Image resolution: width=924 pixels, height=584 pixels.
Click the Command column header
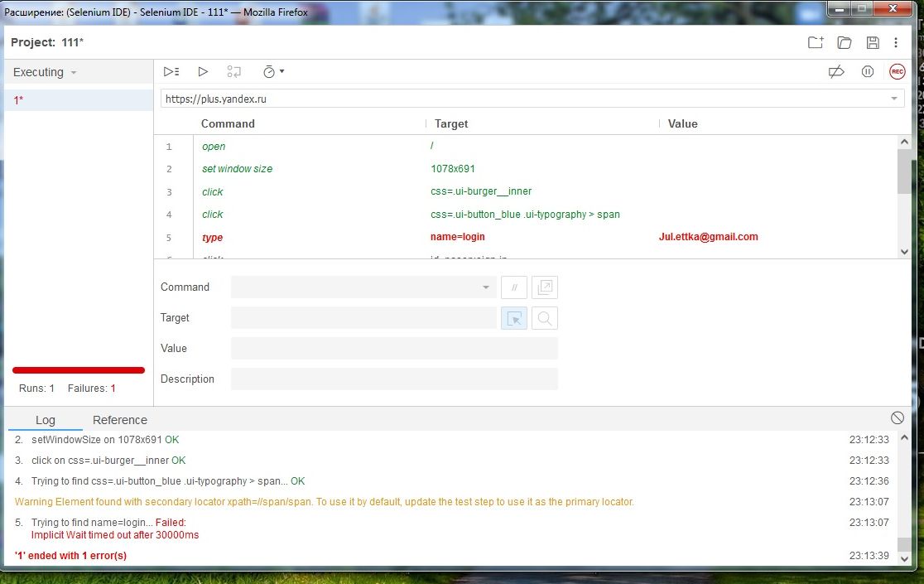228,123
